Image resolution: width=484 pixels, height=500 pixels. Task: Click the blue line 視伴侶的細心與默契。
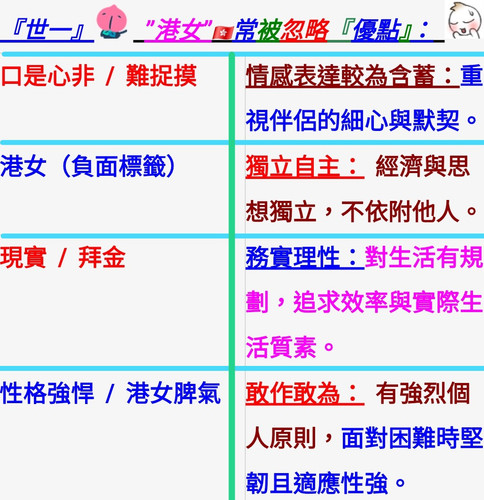(x=362, y=121)
